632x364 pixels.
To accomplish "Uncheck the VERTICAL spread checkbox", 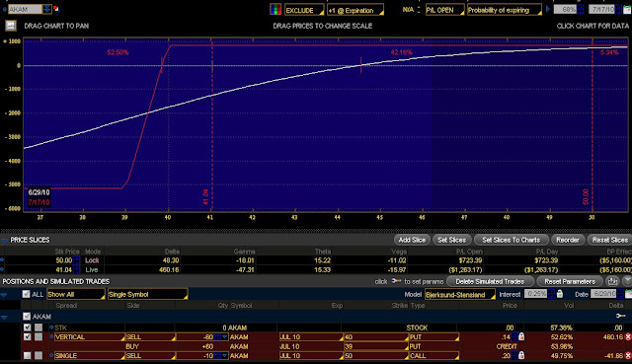I will (27, 336).
